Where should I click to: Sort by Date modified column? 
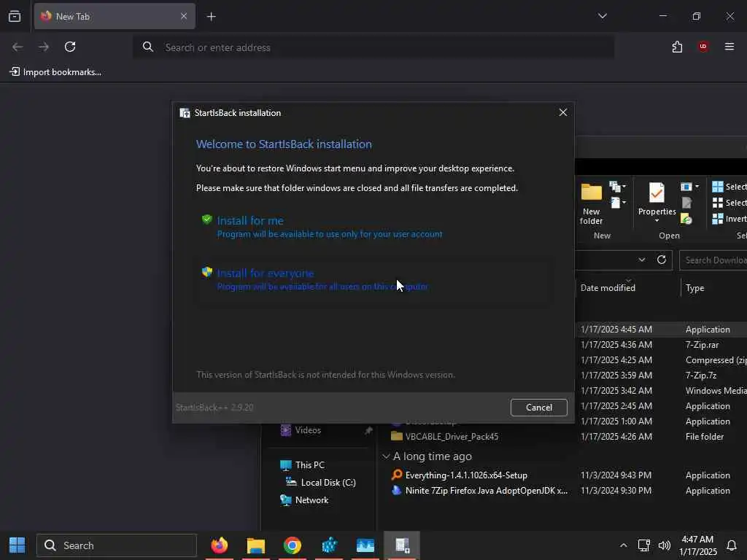coord(608,287)
